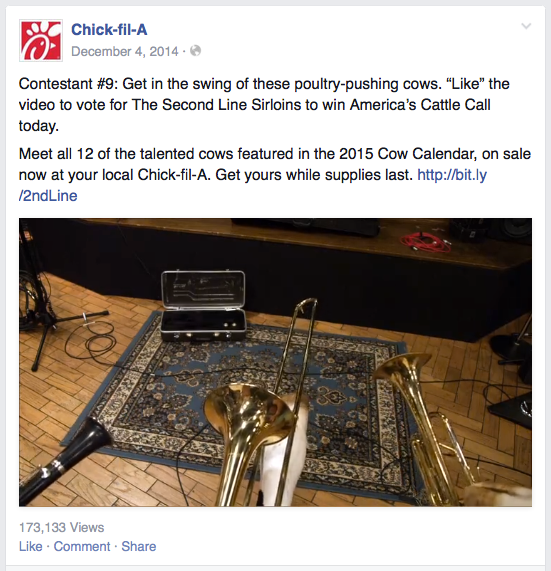The image size is (551, 571).
Task: Click the 2015 Cow Calendar paragraph
Action: coord(275,175)
